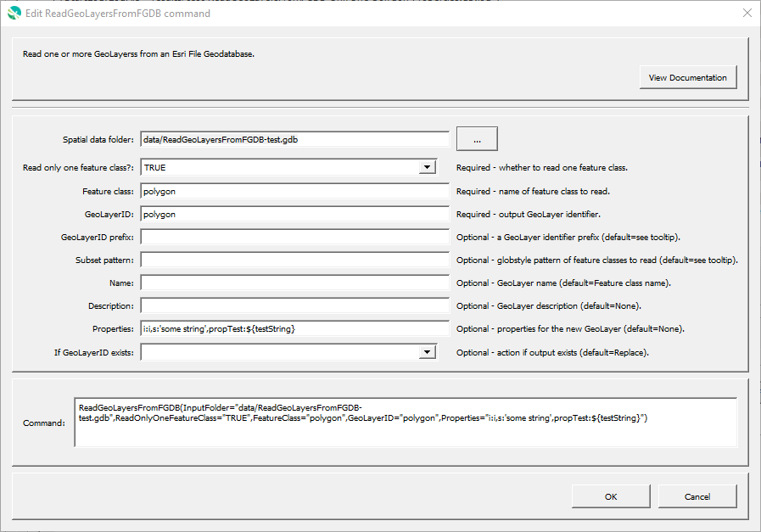The image size is (761, 532).
Task: Click into the Subset pattern field
Action: pyautogui.click(x=295, y=260)
